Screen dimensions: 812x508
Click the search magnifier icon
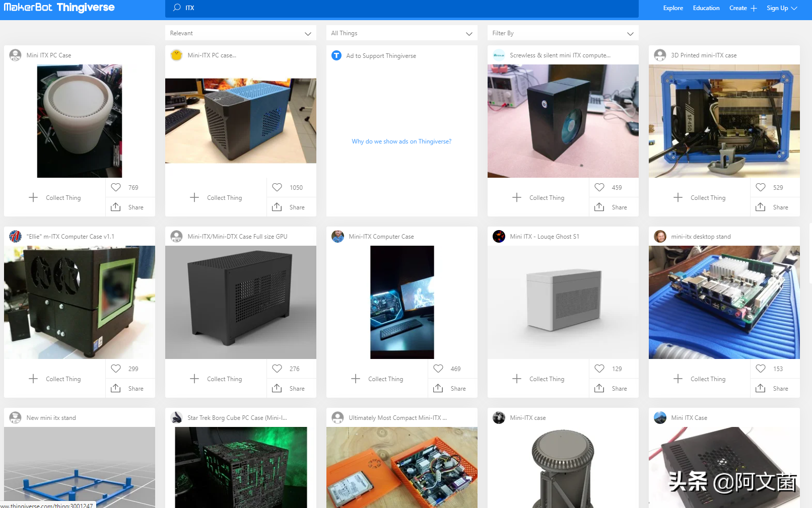pos(177,8)
